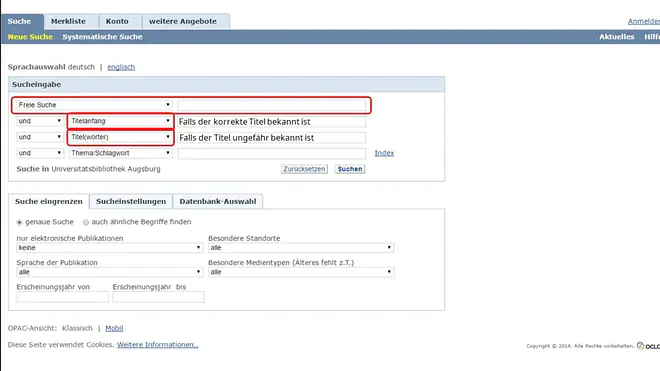Select the Suche eingrenzen tab

tap(49, 201)
